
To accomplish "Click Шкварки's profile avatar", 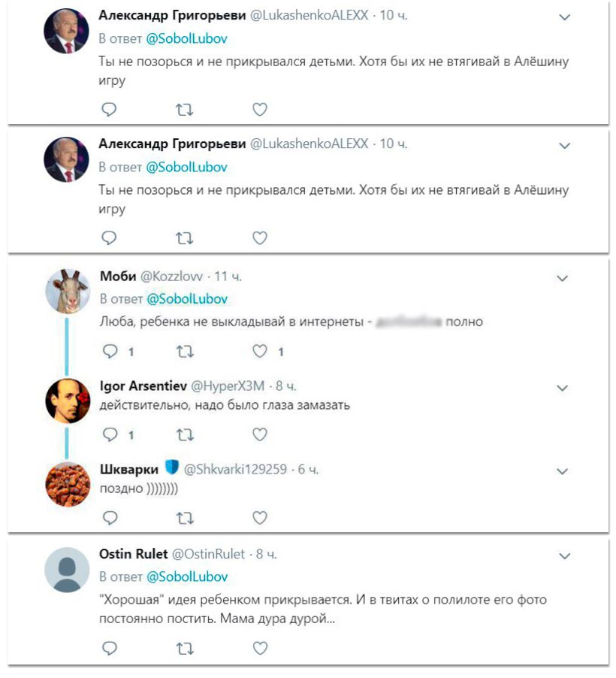I will pyautogui.click(x=68, y=484).
